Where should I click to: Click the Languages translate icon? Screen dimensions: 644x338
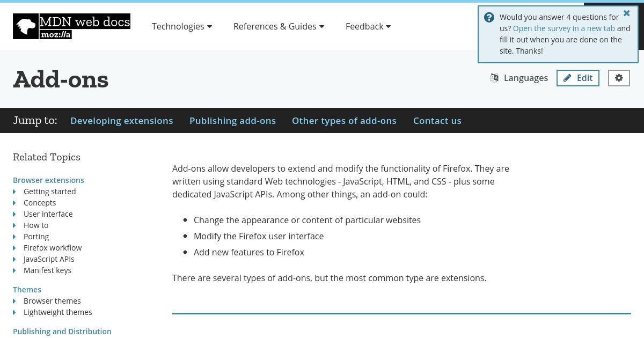tap(494, 78)
